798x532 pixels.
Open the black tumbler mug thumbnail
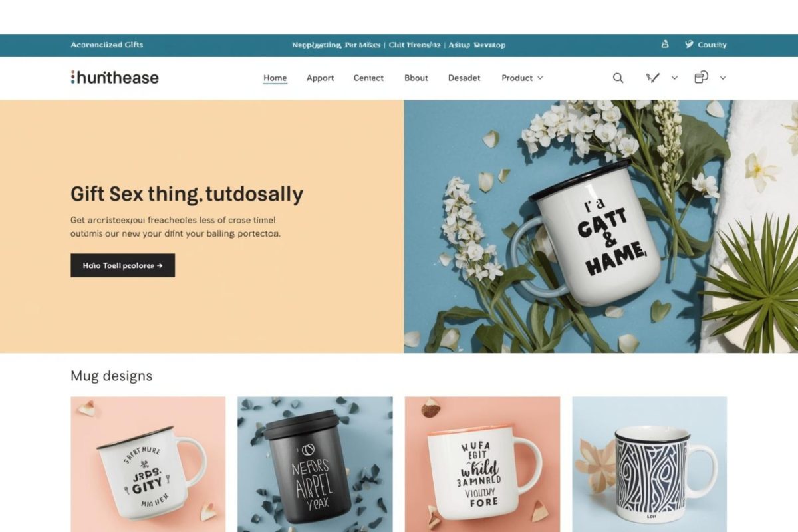(315, 464)
